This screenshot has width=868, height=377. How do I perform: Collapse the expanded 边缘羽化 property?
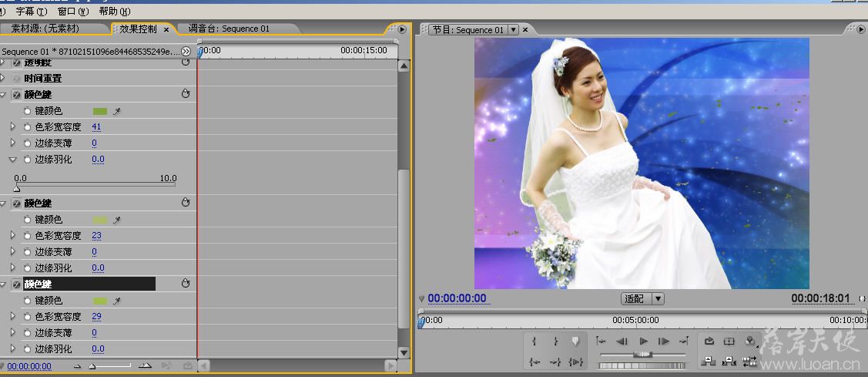click(x=13, y=159)
